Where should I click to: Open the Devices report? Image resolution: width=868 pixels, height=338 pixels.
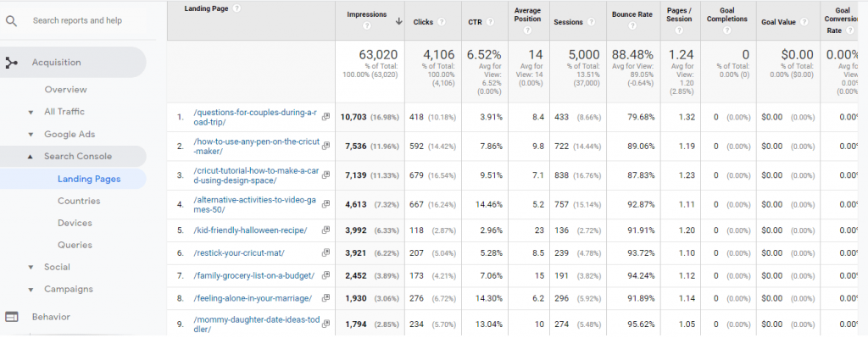[75, 223]
